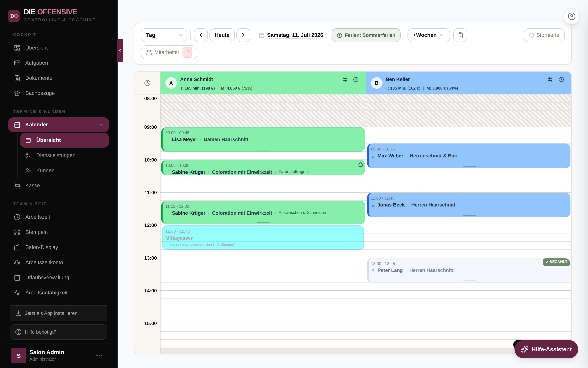Open the help question mark icon top right

click(571, 16)
